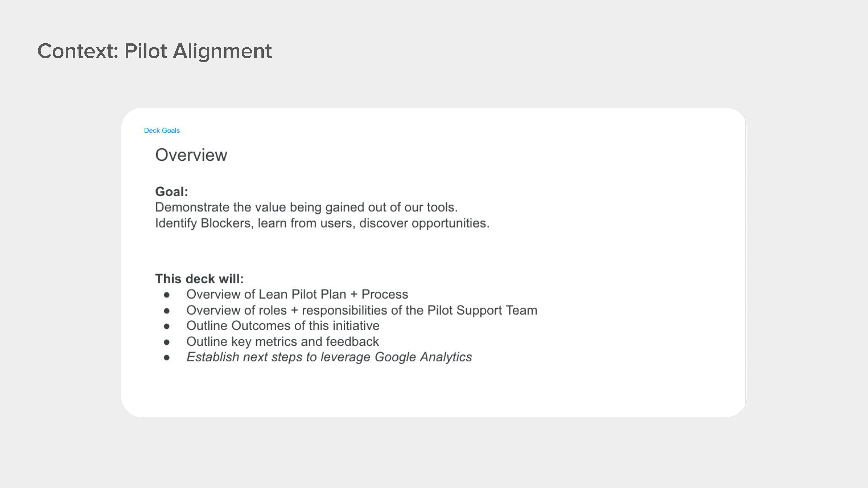This screenshot has width=868, height=488.
Task: Click Outline key metrics and feedback text
Action: pos(282,342)
